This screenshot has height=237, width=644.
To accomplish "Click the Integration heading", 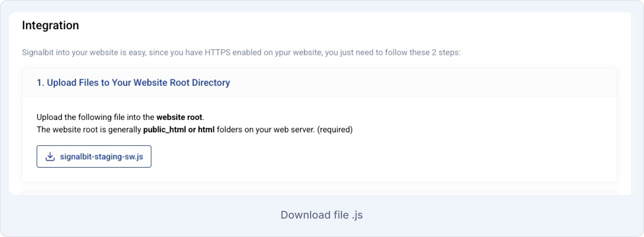I will [x=50, y=25].
